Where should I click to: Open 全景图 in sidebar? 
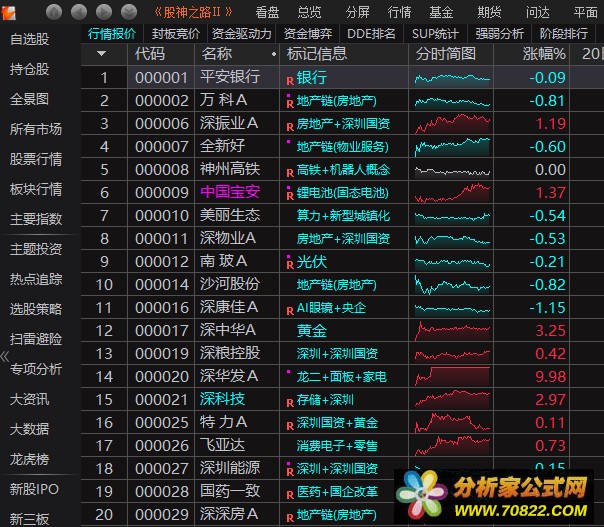click(x=30, y=99)
